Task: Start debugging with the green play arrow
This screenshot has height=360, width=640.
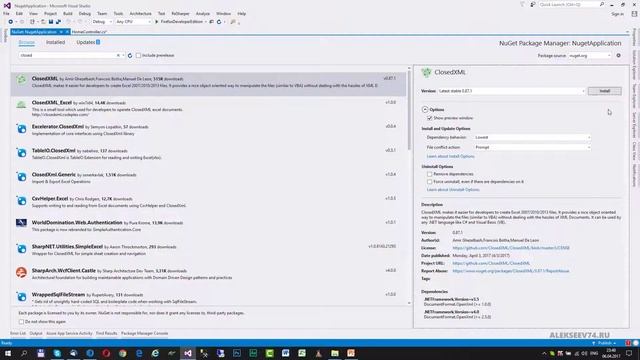Action: click(156, 22)
